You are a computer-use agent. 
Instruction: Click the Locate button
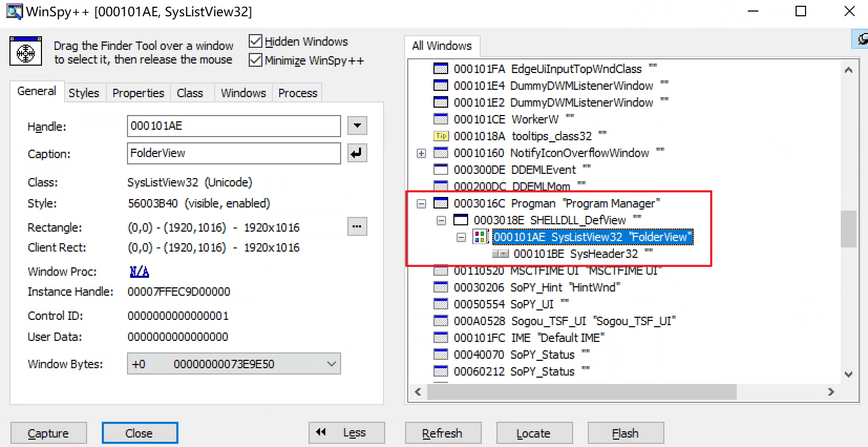(x=534, y=433)
